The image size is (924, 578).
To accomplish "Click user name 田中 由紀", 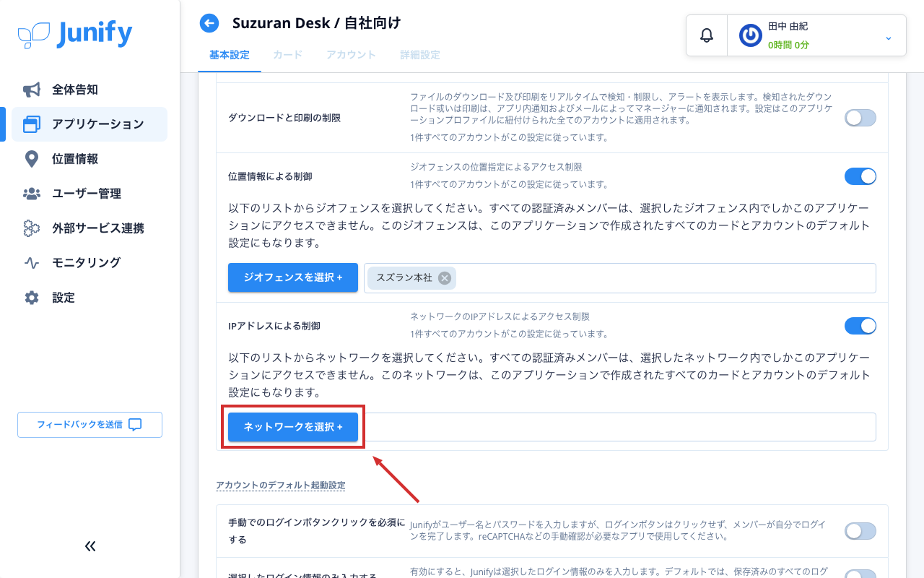I will click(x=788, y=26).
